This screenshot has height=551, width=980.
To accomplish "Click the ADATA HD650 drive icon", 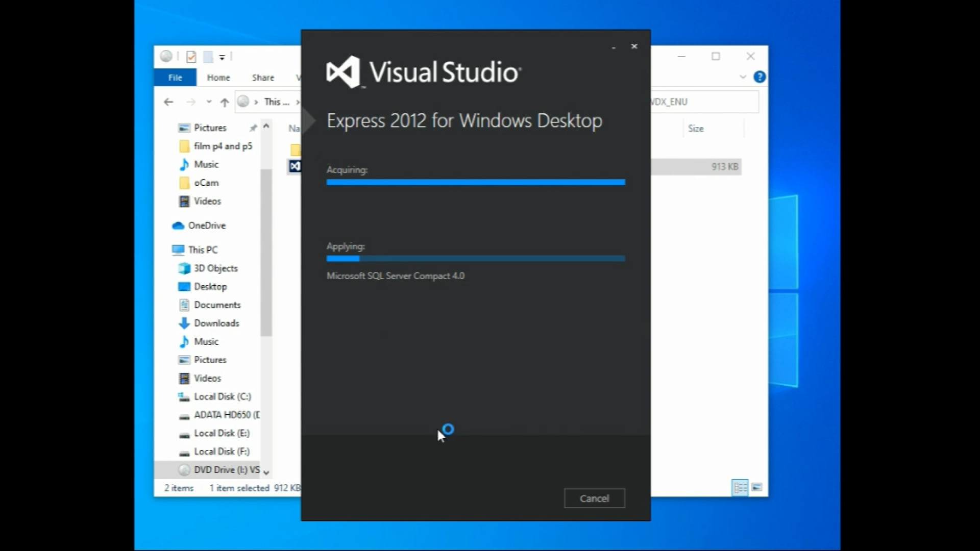I will [184, 416].
